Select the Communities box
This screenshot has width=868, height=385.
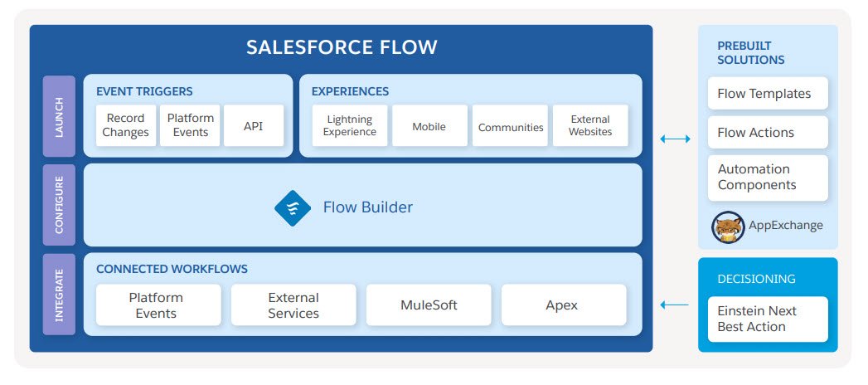[x=510, y=126]
